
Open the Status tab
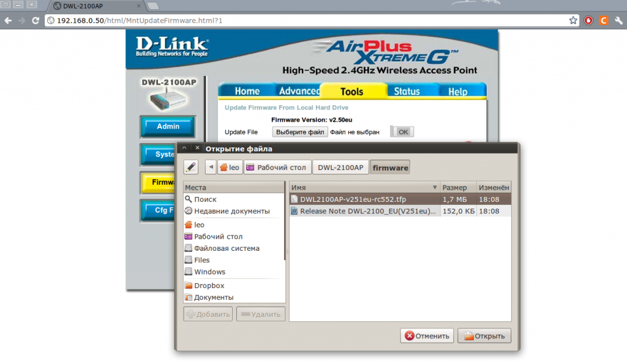click(407, 91)
